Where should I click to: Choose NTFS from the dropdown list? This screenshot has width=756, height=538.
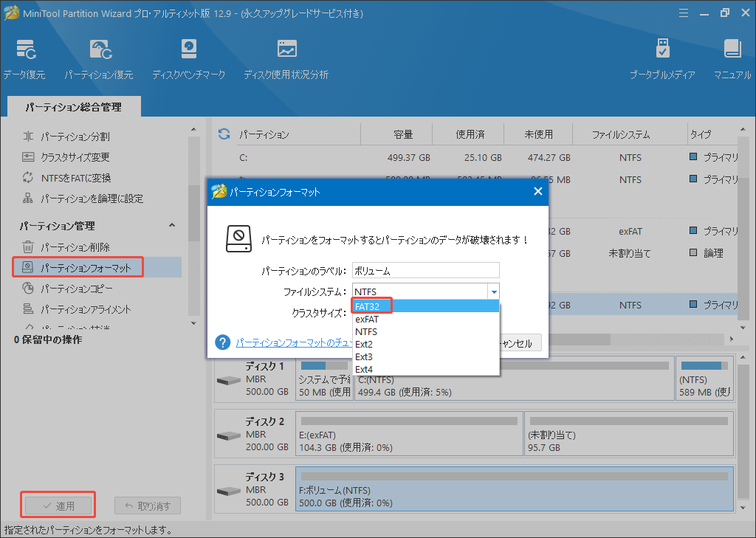[x=426, y=331]
